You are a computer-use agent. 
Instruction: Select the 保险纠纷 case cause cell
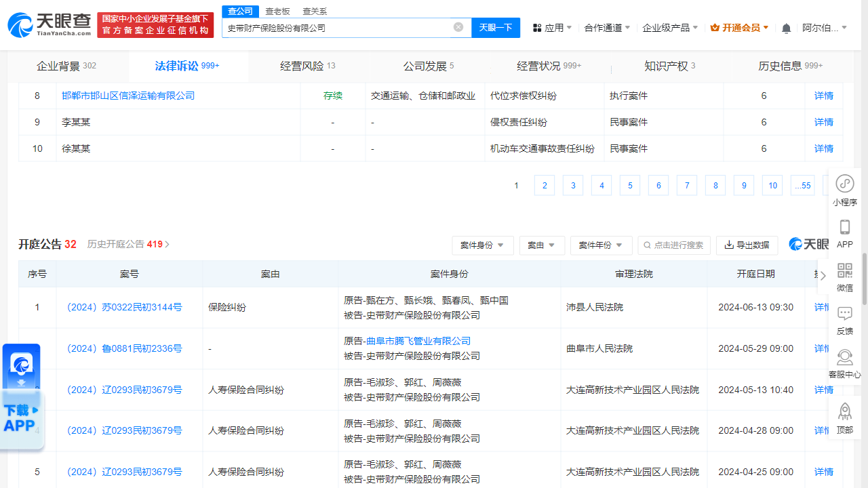coord(270,307)
